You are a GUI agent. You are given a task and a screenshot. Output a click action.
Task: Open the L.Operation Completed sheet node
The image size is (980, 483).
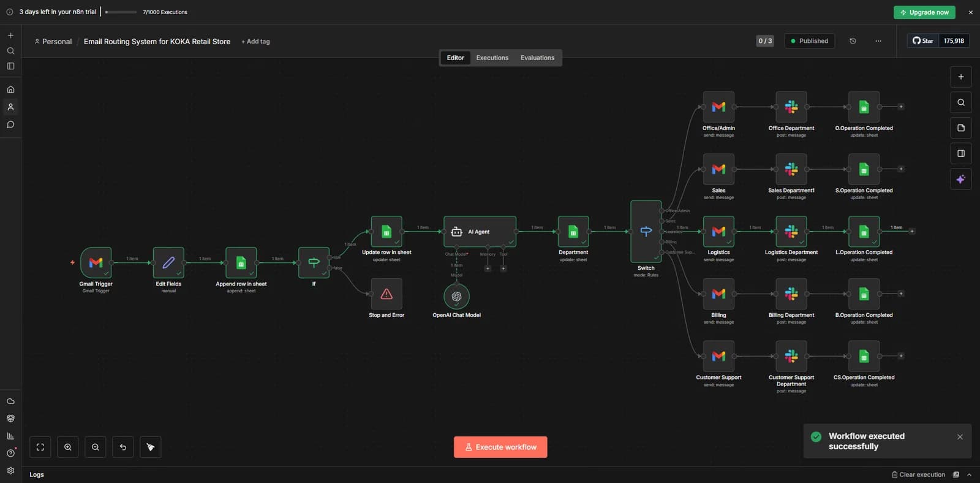click(864, 231)
